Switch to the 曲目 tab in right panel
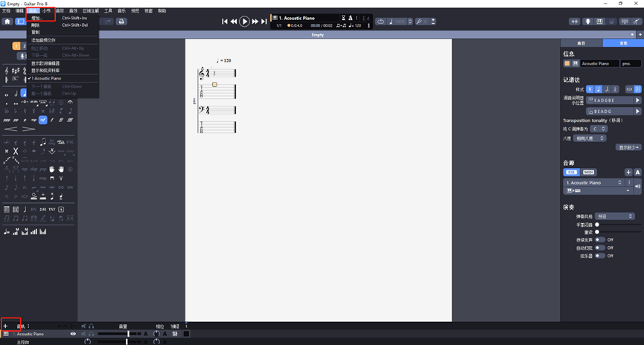The width and height of the screenshot is (644, 345). click(x=581, y=43)
